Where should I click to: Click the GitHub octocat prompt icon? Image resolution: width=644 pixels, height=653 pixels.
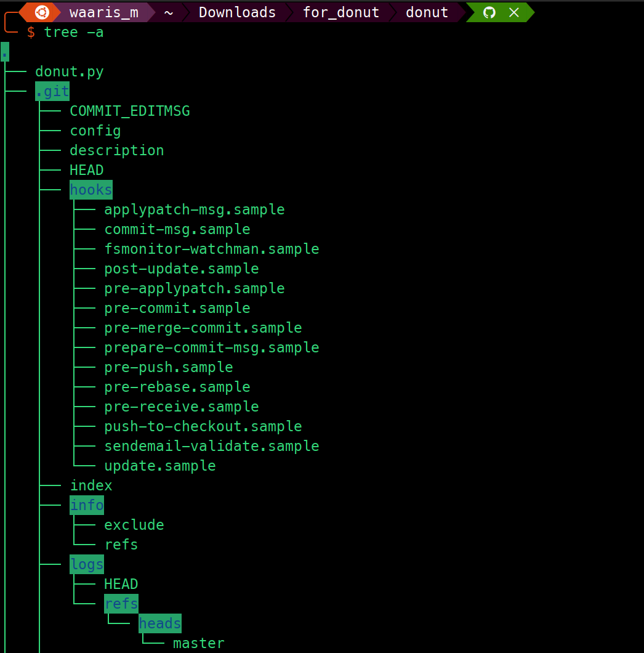[489, 12]
